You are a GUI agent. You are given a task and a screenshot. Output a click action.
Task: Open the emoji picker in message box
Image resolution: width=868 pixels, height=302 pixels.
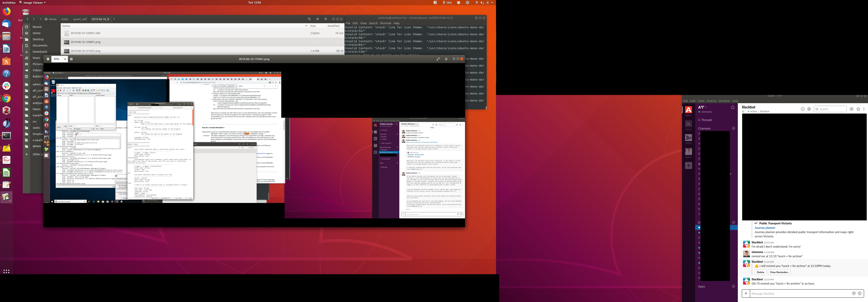860,293
